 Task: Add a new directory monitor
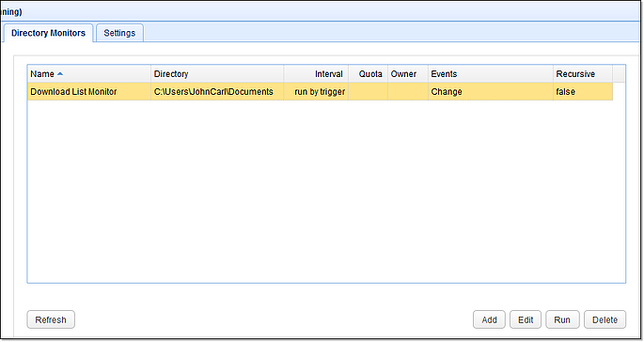(x=489, y=319)
